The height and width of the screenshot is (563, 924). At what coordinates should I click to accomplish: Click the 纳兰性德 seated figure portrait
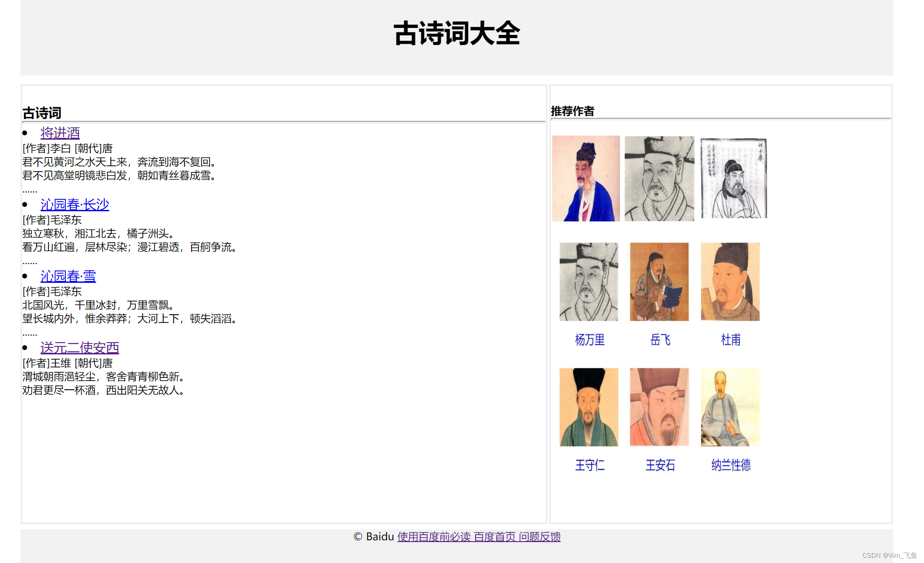730,407
